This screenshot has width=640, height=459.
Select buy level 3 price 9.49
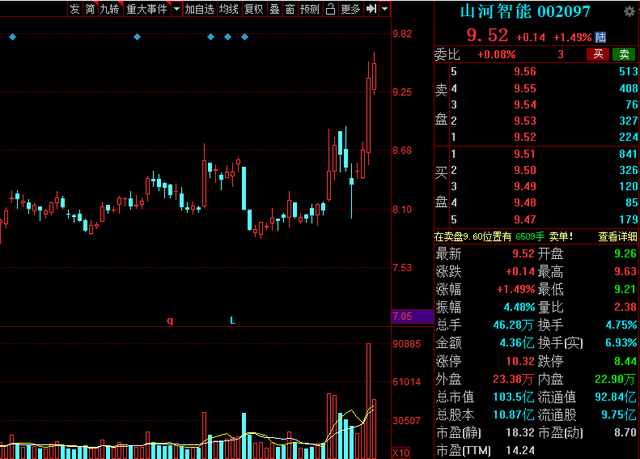525,187
